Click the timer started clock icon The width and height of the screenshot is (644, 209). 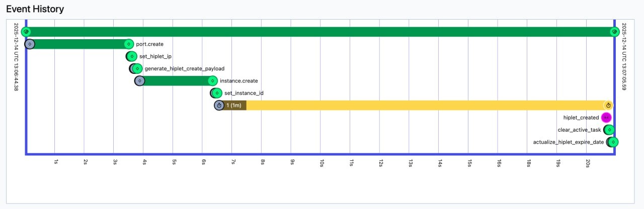(219, 106)
